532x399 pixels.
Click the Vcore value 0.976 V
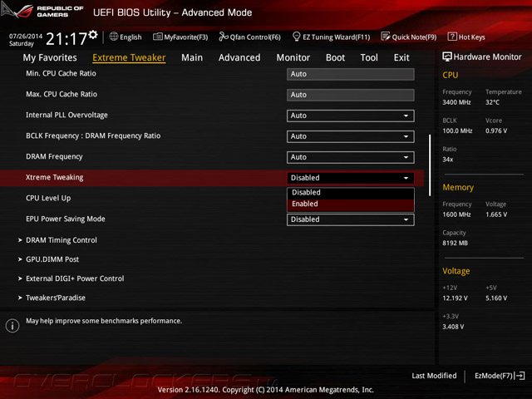click(496, 131)
